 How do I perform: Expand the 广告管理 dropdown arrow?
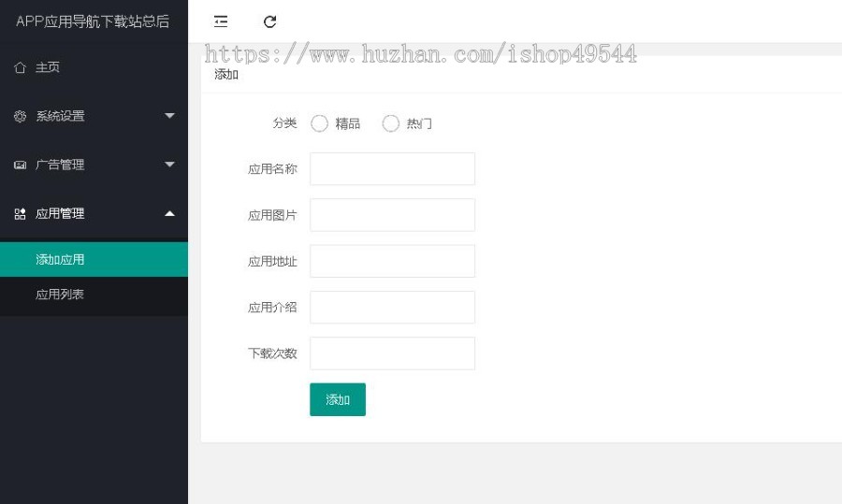tap(169, 165)
